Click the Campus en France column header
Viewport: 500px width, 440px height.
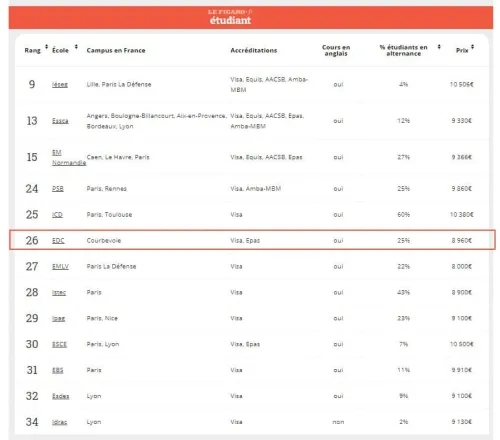point(116,50)
